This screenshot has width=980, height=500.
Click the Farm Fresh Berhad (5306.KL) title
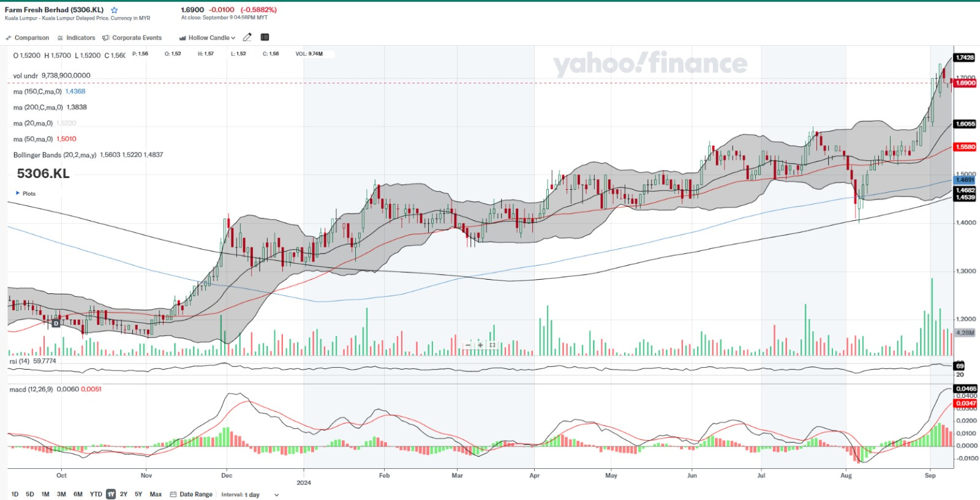(x=55, y=10)
